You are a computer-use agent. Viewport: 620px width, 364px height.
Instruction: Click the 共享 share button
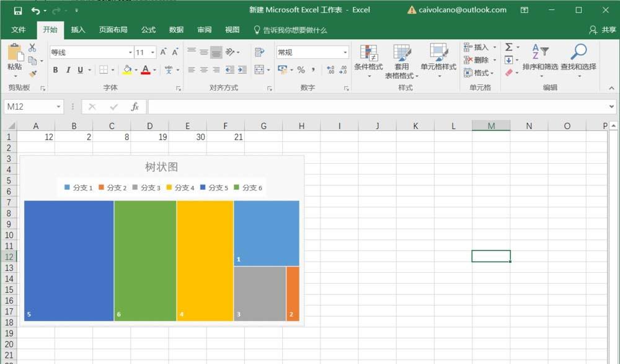pyautogui.click(x=603, y=29)
